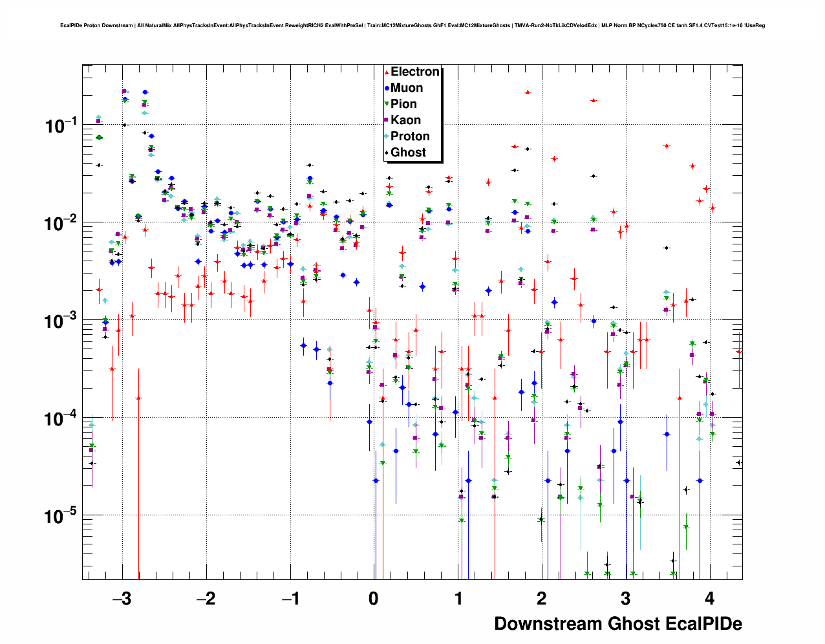Click the 10⁻⁵ y-axis tick label
The height and width of the screenshot is (644, 825).
pyautogui.click(x=61, y=517)
